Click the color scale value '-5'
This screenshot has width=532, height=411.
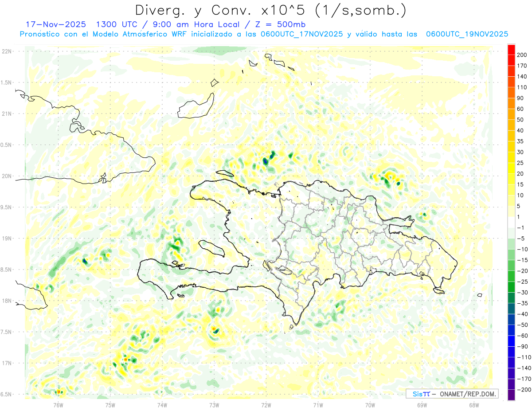tap(521, 238)
